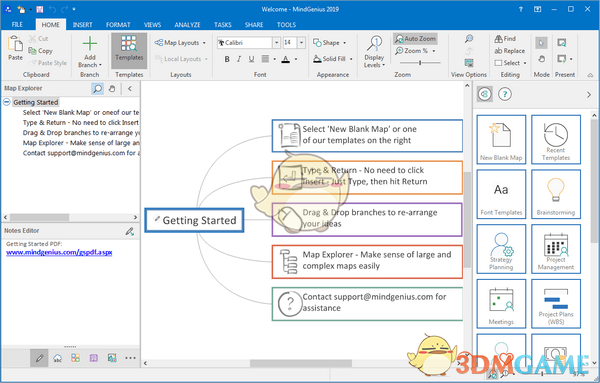Image resolution: width=600 pixels, height=383 pixels.
Task: Toggle Italic formatting
Action: coord(239,59)
